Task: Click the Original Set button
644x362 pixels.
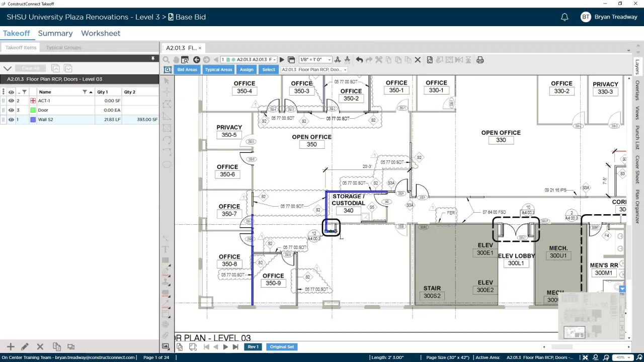Action: coord(282,347)
